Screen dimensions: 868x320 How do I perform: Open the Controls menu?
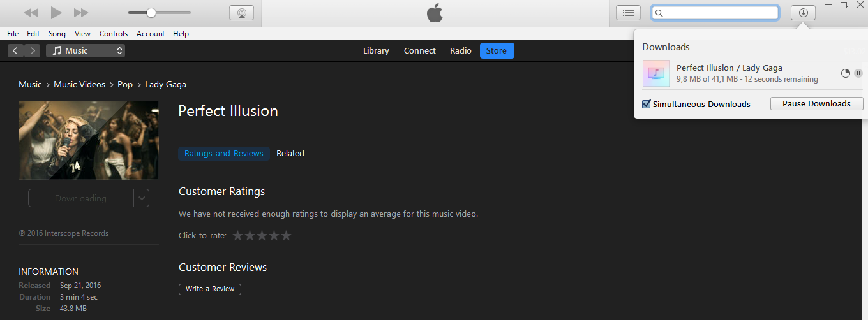click(x=114, y=34)
